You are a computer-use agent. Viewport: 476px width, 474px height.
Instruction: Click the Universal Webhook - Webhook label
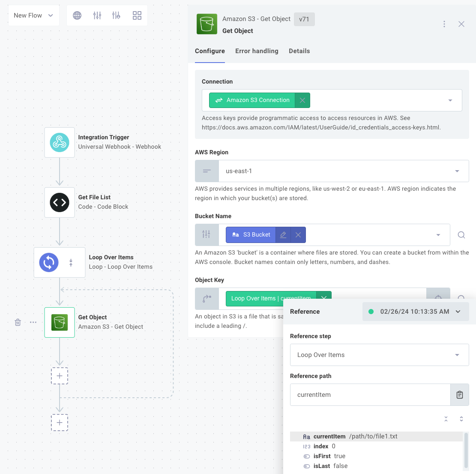coord(120,147)
